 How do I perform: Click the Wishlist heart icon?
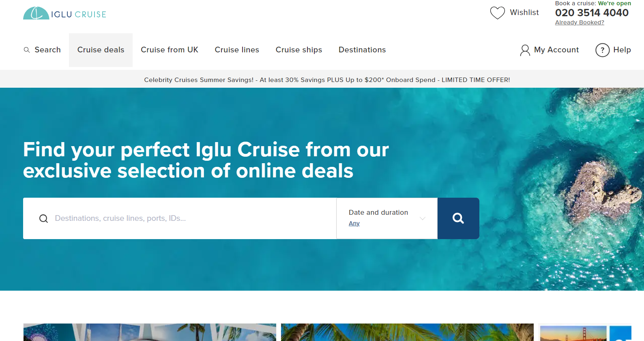[x=497, y=13]
